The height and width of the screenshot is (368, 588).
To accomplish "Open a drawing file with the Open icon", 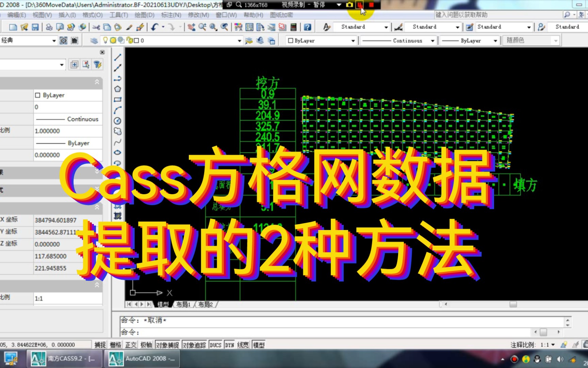I will click(24, 27).
